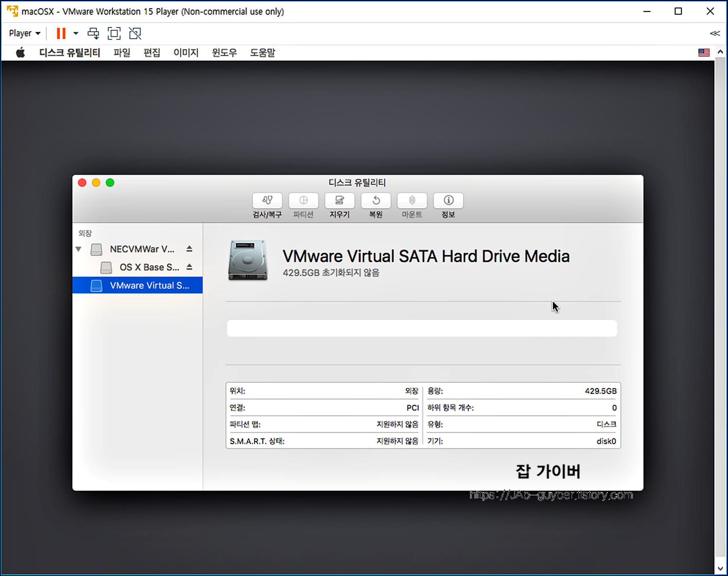Select OS X Base S... in sidebar
The width and height of the screenshot is (728, 576).
click(x=138, y=267)
